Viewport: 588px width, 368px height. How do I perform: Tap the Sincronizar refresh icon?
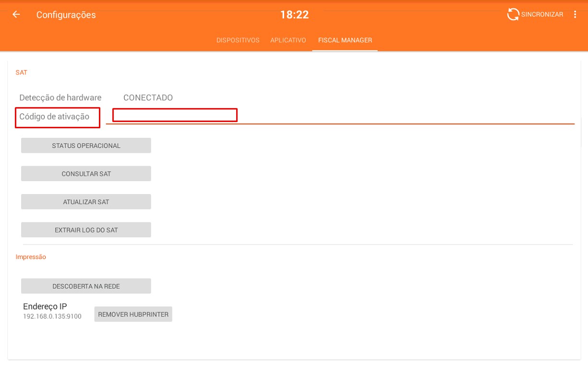tap(513, 14)
